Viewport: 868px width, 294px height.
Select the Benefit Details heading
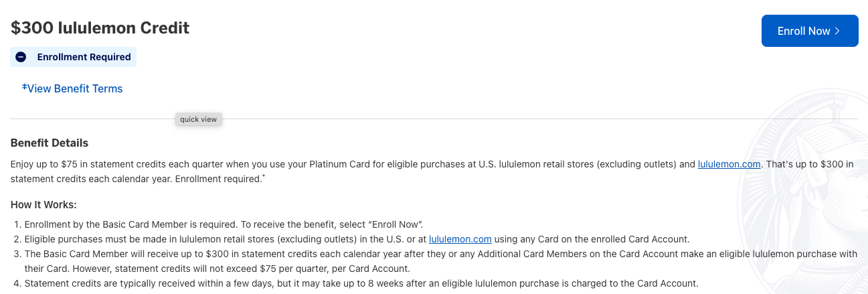pyautogui.click(x=50, y=143)
